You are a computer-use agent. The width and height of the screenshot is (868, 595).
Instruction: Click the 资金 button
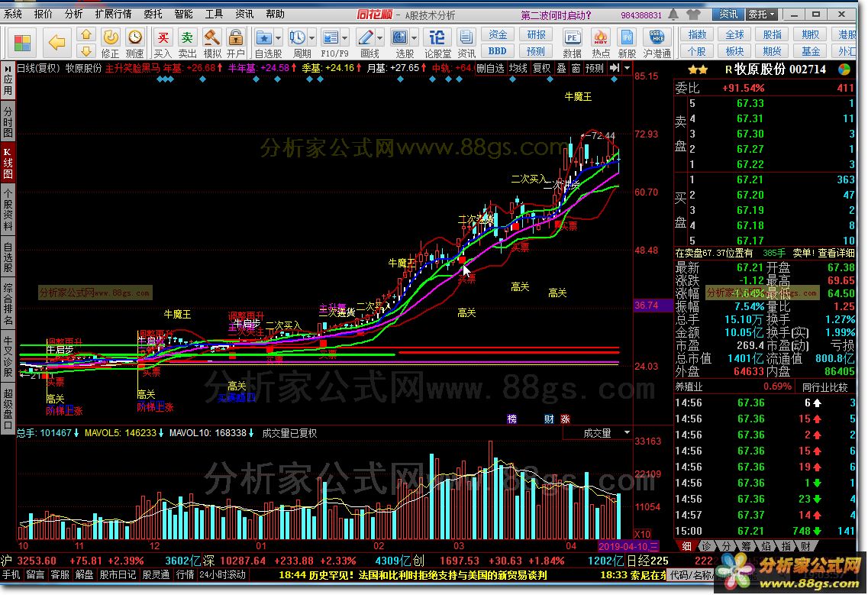(x=498, y=35)
